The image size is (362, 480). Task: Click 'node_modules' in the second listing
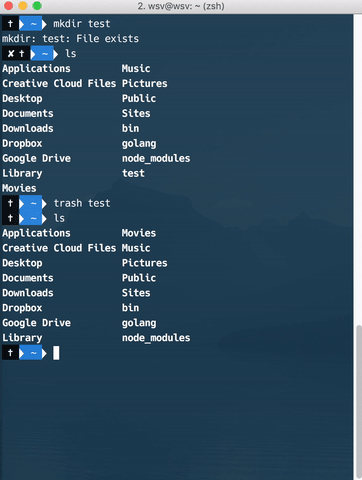(x=156, y=338)
